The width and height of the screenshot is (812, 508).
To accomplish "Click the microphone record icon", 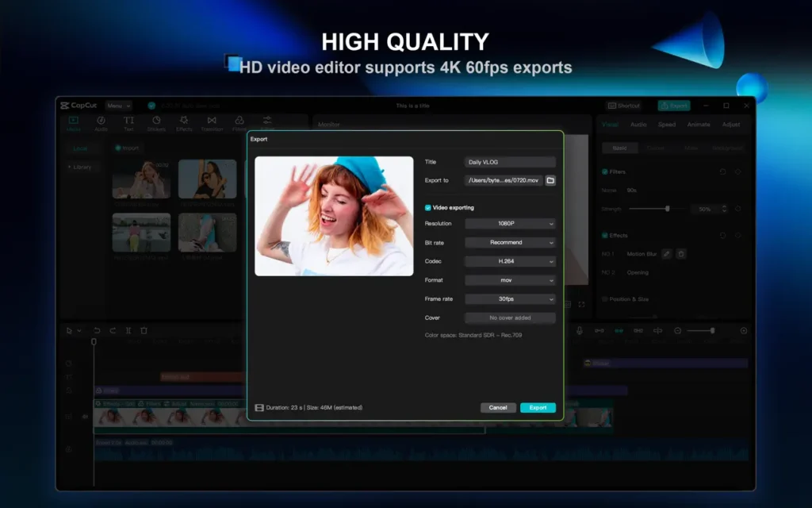I will 580,331.
